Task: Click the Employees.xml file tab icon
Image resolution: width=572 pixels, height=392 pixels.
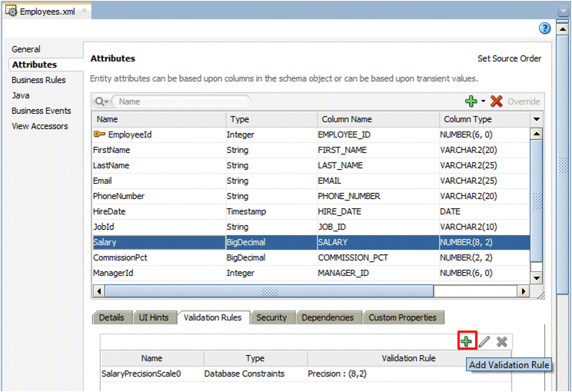Action: [11, 12]
